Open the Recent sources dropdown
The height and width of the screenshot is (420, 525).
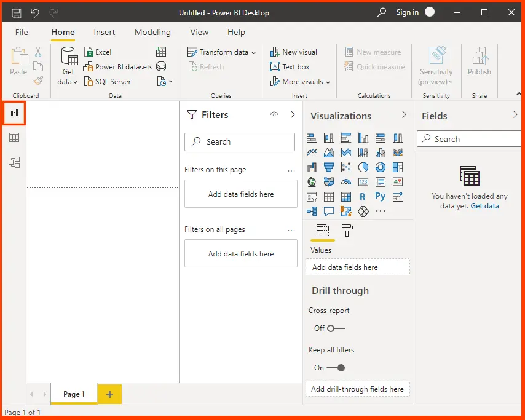click(x=165, y=81)
